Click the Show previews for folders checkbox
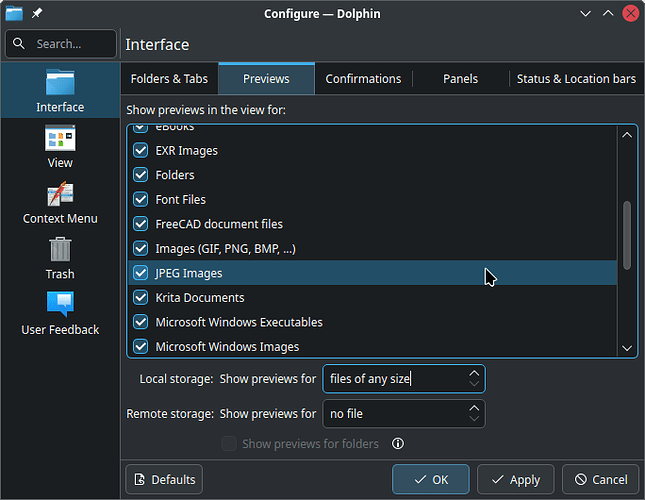Image resolution: width=645 pixels, height=500 pixels. (x=229, y=444)
